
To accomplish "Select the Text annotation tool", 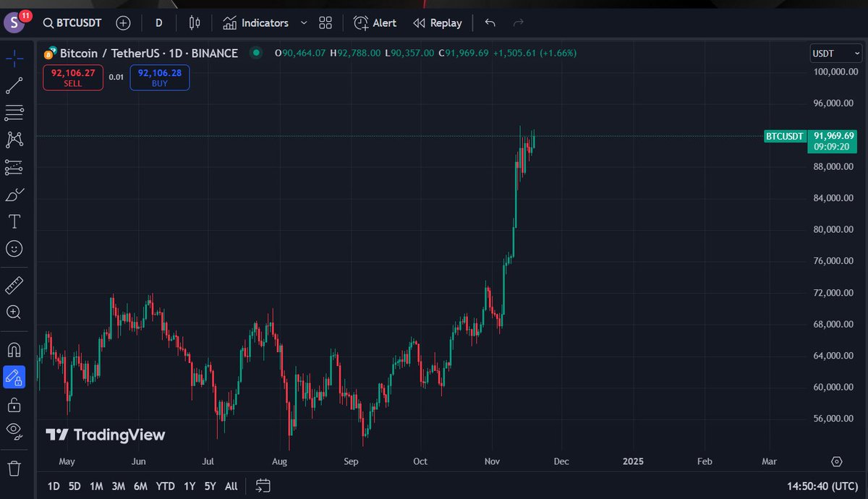I will click(x=14, y=221).
